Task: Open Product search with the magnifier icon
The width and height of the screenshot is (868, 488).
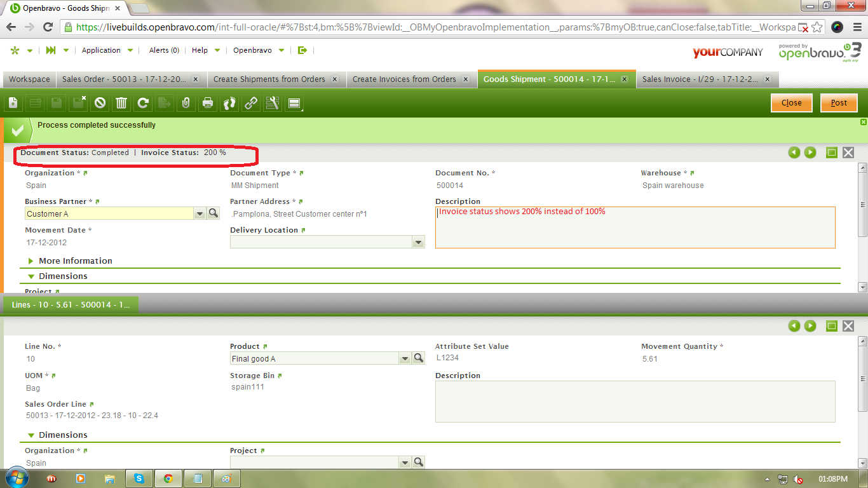Action: coord(419,358)
